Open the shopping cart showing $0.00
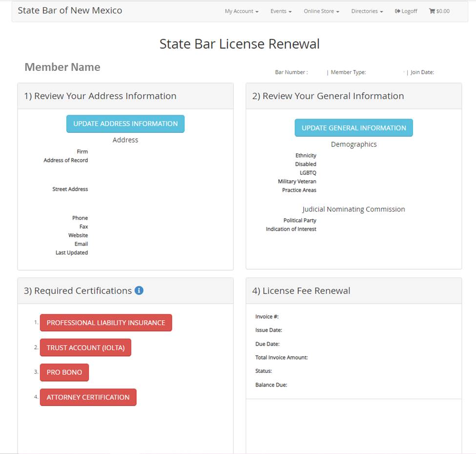This screenshot has width=476, height=454. pyautogui.click(x=439, y=11)
